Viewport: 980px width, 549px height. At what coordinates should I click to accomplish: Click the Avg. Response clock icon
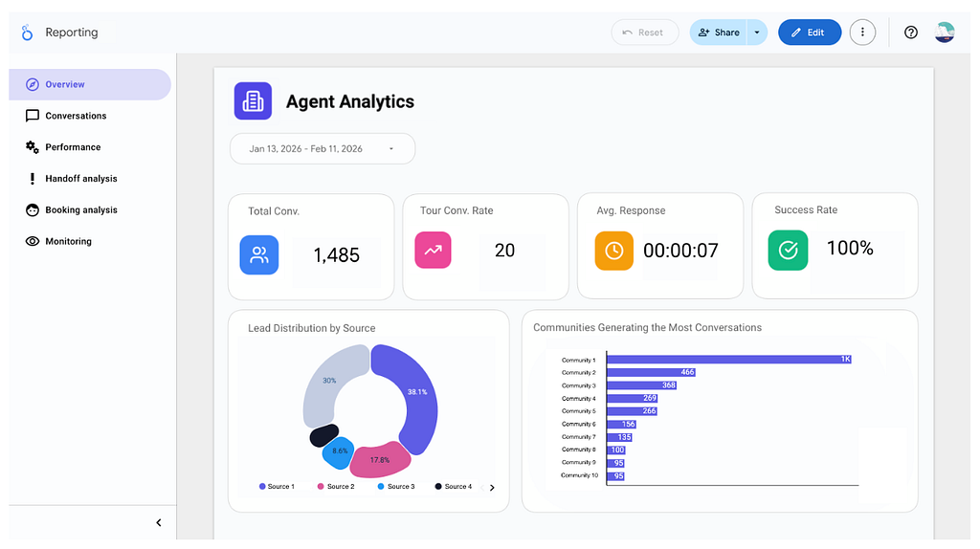[x=613, y=251]
